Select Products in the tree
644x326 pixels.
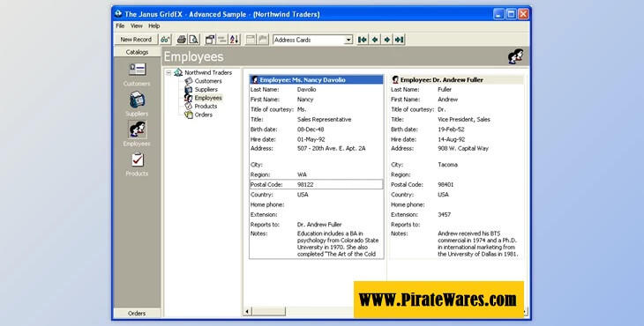(206, 107)
